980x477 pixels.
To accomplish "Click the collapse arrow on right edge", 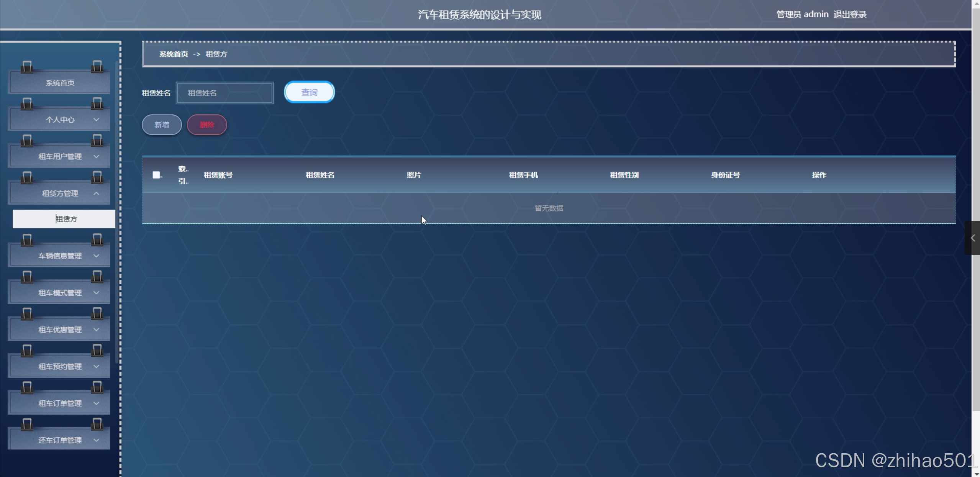I will (972, 238).
